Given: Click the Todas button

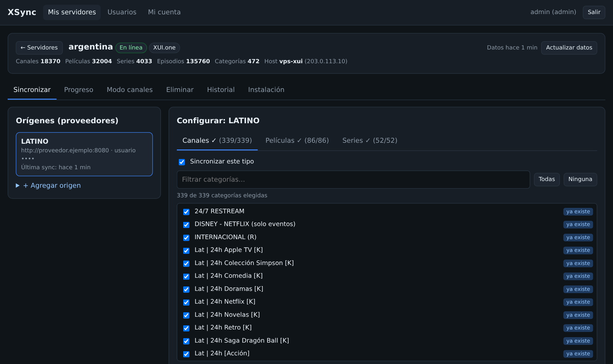Looking at the screenshot, I should click(547, 179).
